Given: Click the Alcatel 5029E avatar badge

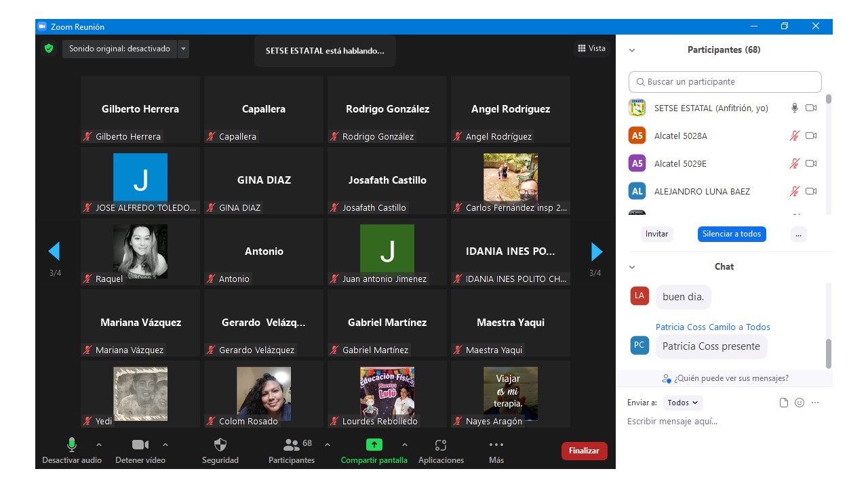Looking at the screenshot, I should click(637, 163).
